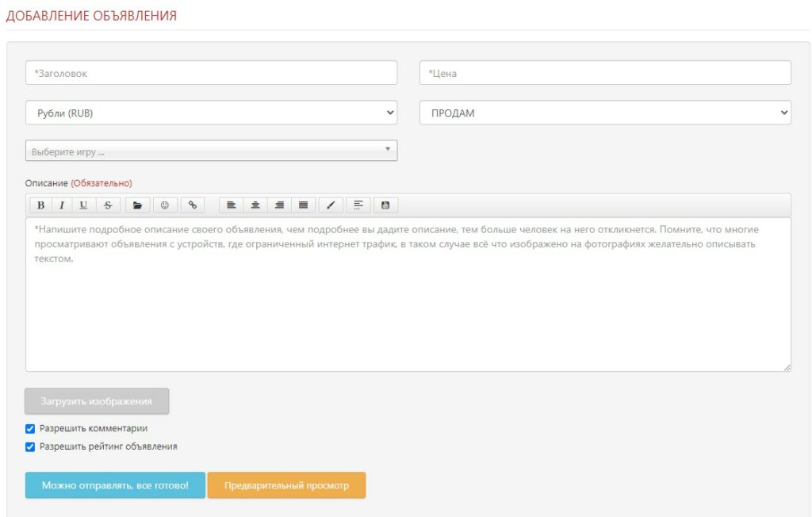Open the brush text color tool
Screen dimensions: 812x517
pyautogui.click(x=331, y=205)
